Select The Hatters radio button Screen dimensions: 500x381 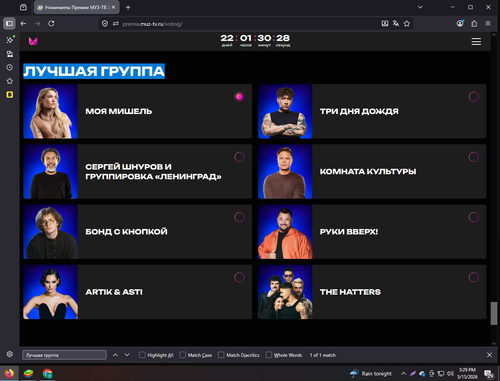pos(474,277)
